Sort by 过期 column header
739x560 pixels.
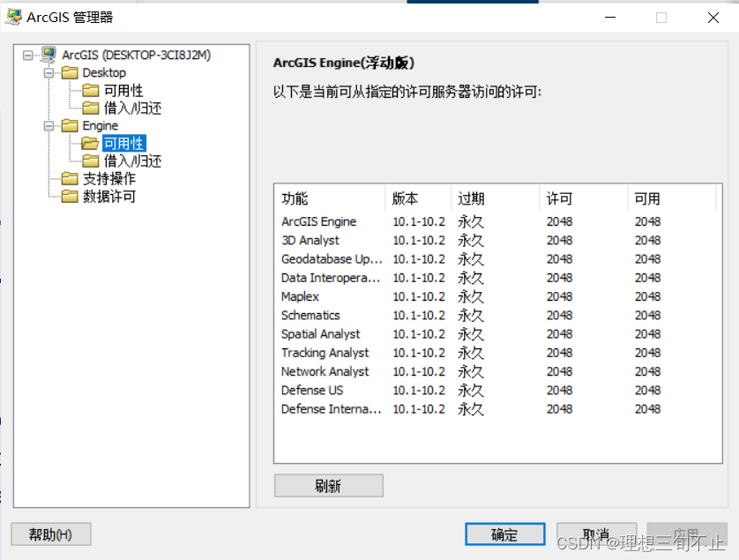496,198
